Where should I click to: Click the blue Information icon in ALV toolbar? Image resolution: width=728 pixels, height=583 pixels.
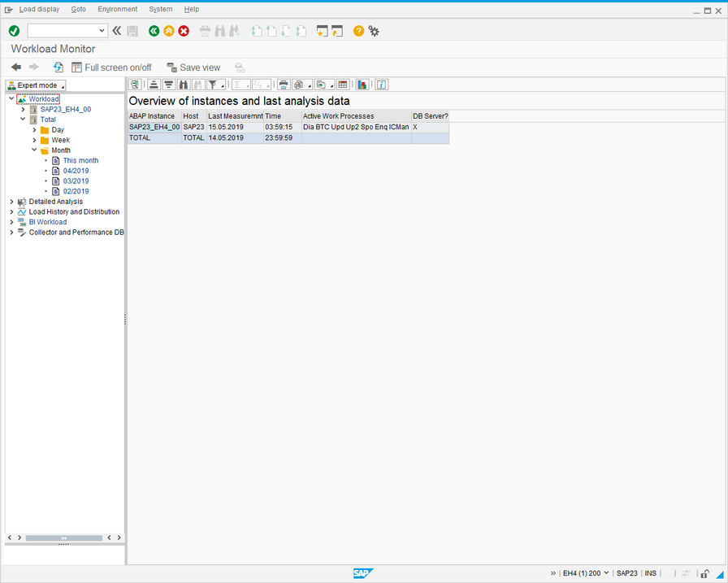click(x=381, y=85)
